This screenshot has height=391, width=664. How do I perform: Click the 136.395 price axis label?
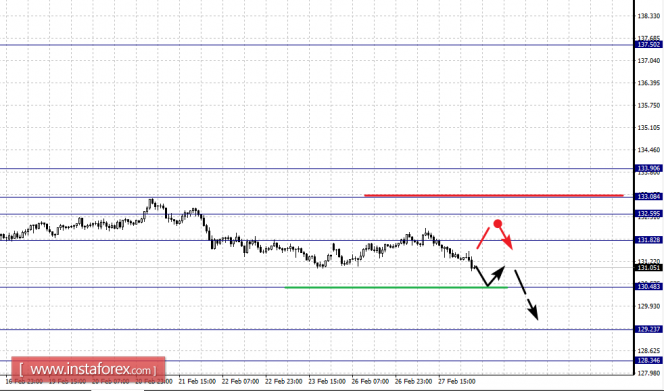pos(649,83)
